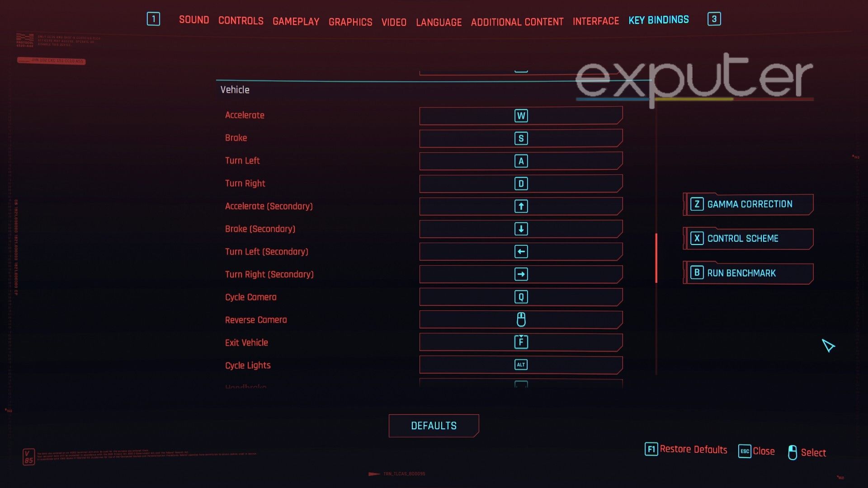The image size is (868, 488).
Task: Select the Exit Vehicle F key binding icon
Action: pyautogui.click(x=520, y=342)
